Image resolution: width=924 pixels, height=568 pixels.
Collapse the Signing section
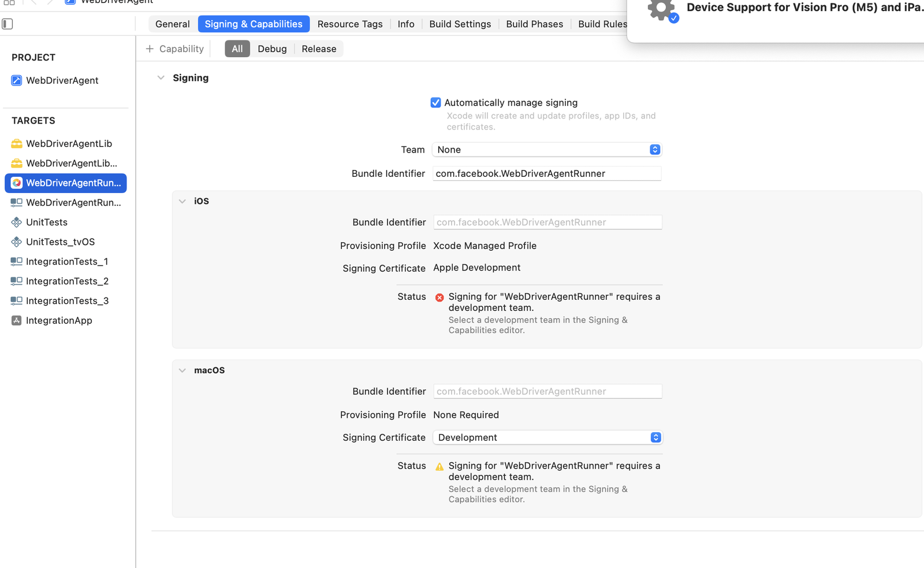point(161,77)
